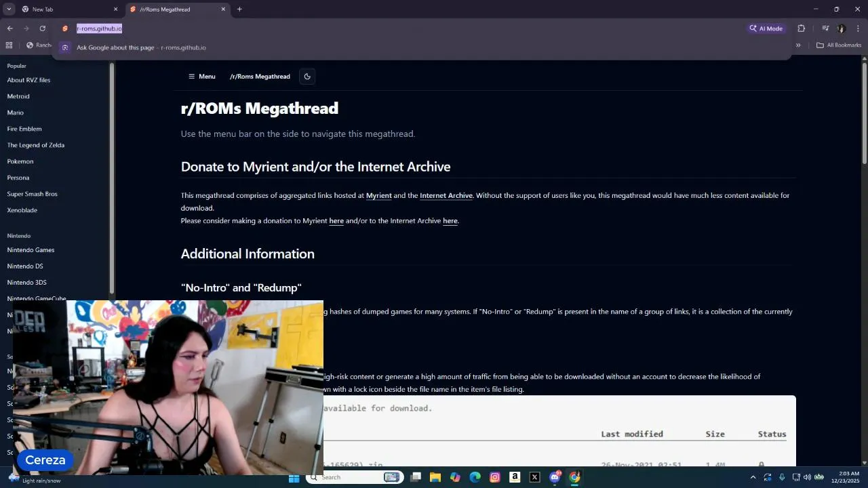Open AI Mode in the address bar
This screenshot has height=488, width=868.
point(766,28)
